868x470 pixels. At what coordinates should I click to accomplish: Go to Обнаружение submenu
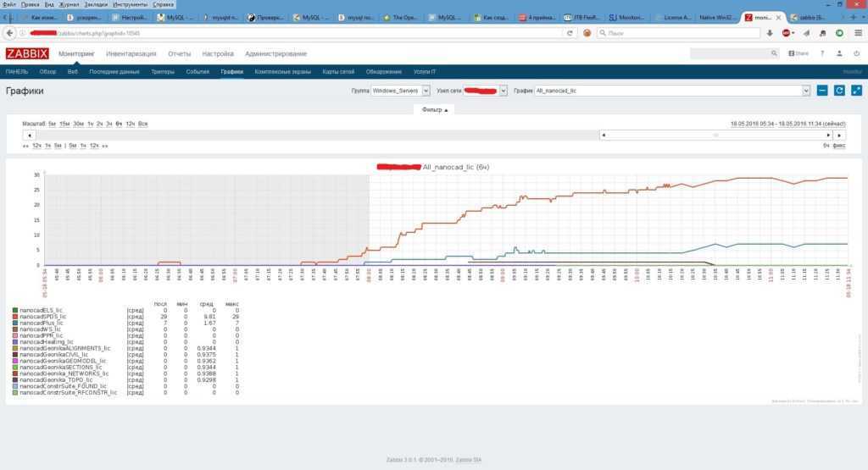tap(384, 72)
